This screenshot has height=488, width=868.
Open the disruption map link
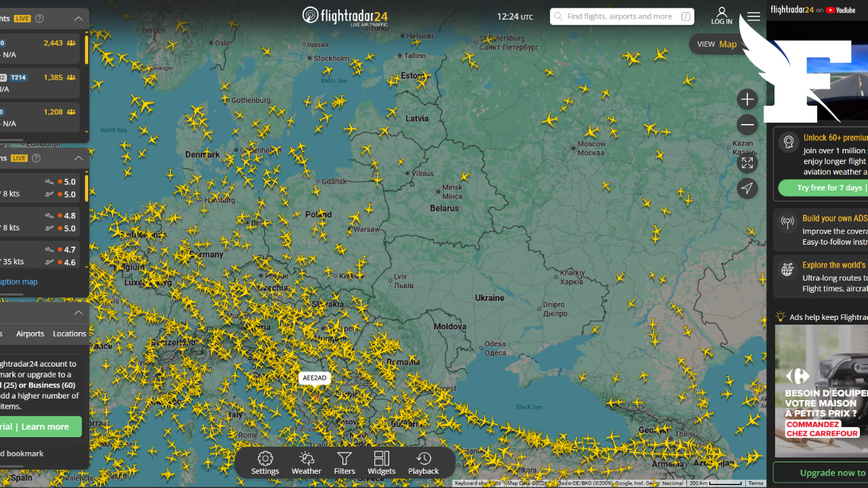(19, 282)
